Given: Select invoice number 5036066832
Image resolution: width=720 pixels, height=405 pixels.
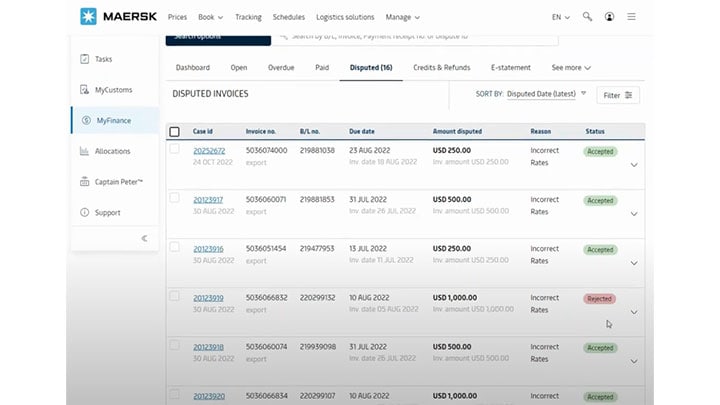Looking at the screenshot, I should (266, 298).
